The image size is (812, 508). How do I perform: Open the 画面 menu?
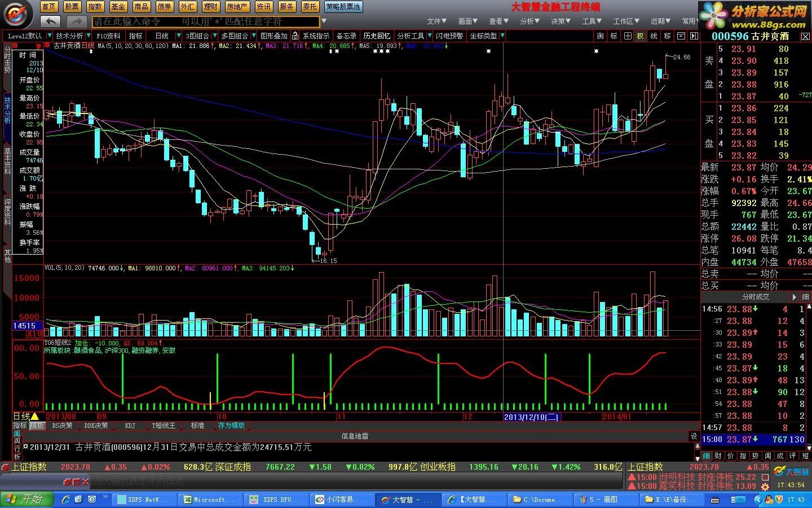pyautogui.click(x=468, y=21)
